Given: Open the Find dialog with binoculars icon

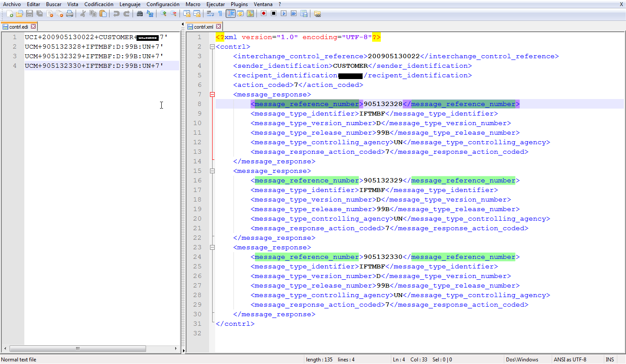Looking at the screenshot, I should pos(140,13).
